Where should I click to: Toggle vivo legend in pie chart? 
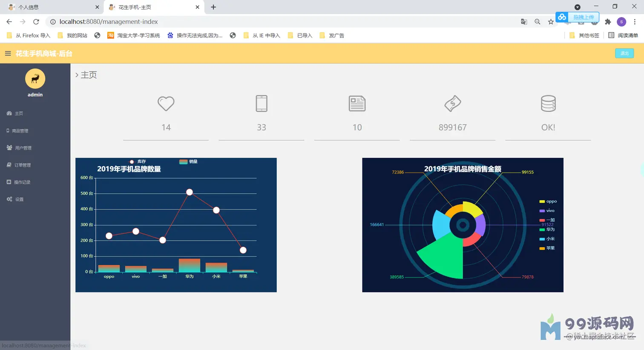(547, 211)
